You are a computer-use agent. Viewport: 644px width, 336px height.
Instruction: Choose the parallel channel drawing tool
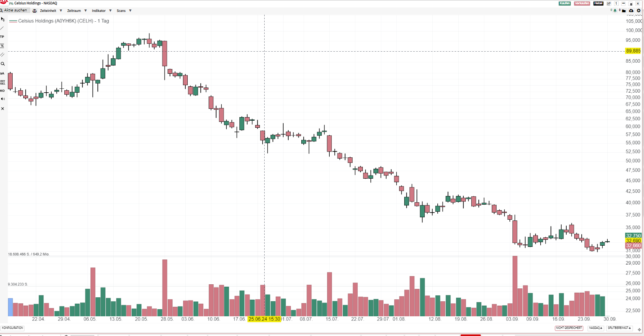(2, 55)
